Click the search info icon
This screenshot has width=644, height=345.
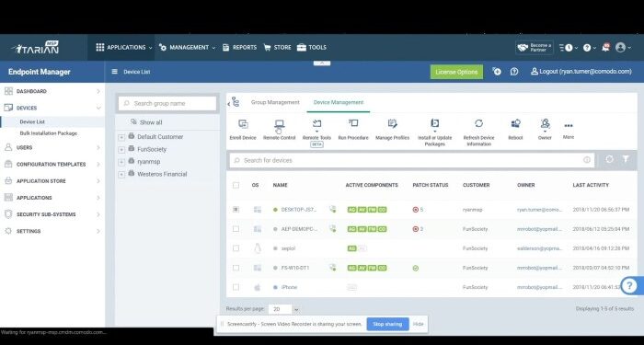point(587,160)
